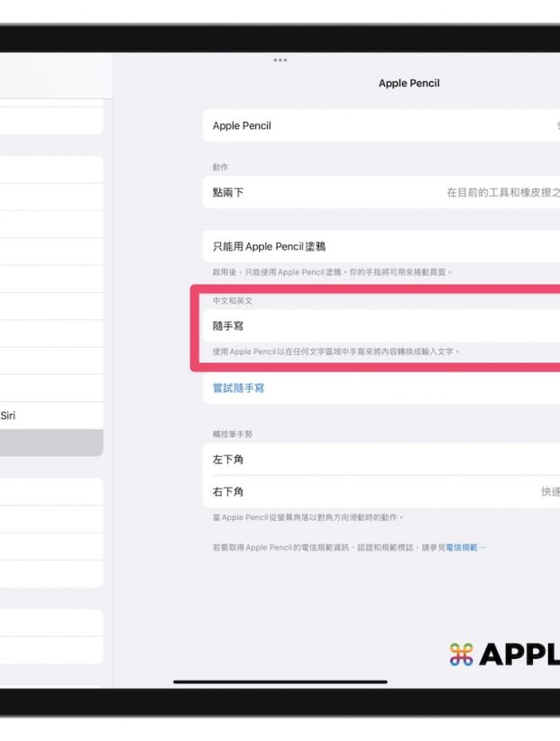Tap the Apple Pencil page title
Screen dimensions: 560x741
(409, 84)
